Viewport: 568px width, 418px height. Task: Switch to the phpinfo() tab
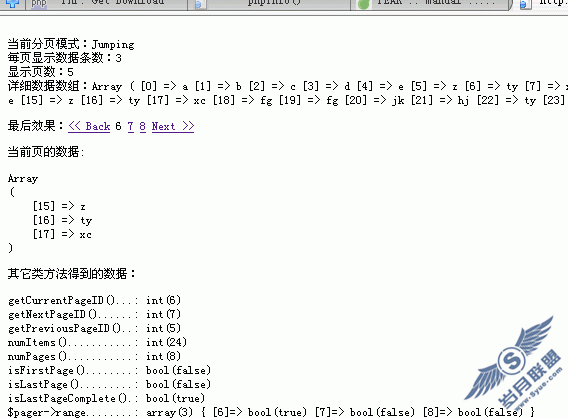[269, 4]
